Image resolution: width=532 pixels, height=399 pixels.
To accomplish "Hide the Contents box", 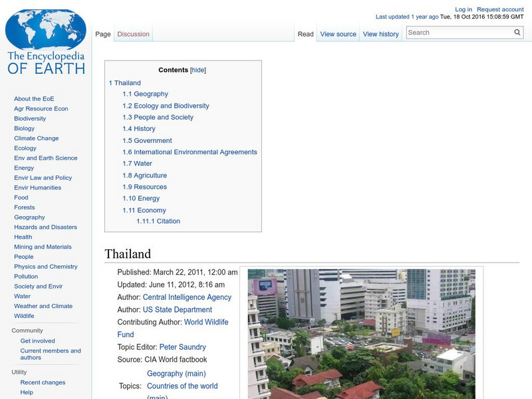I will coord(197,69).
